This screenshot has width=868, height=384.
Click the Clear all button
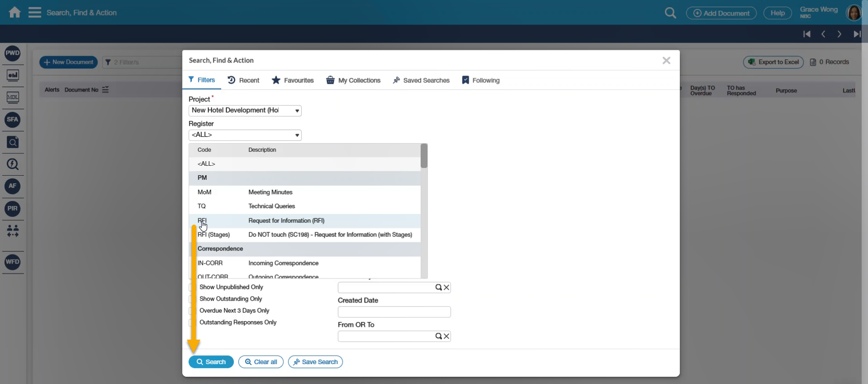coord(261,362)
